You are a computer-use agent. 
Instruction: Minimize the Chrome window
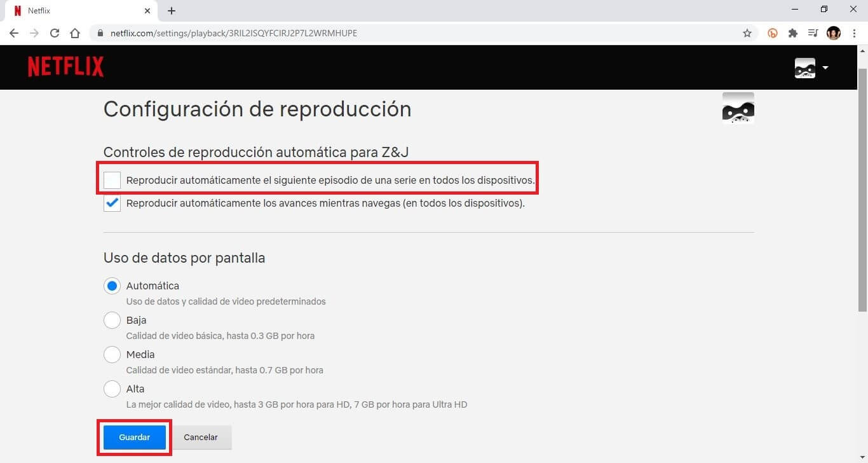(x=796, y=10)
